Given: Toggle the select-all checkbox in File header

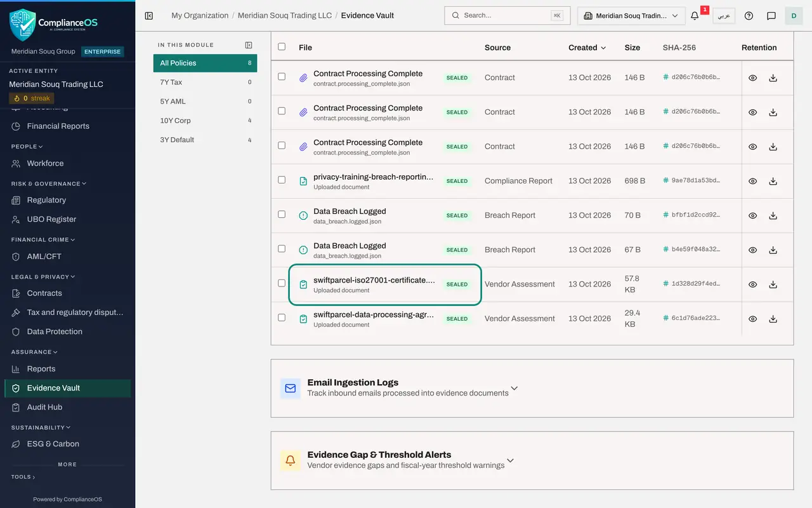Looking at the screenshot, I should point(282,46).
